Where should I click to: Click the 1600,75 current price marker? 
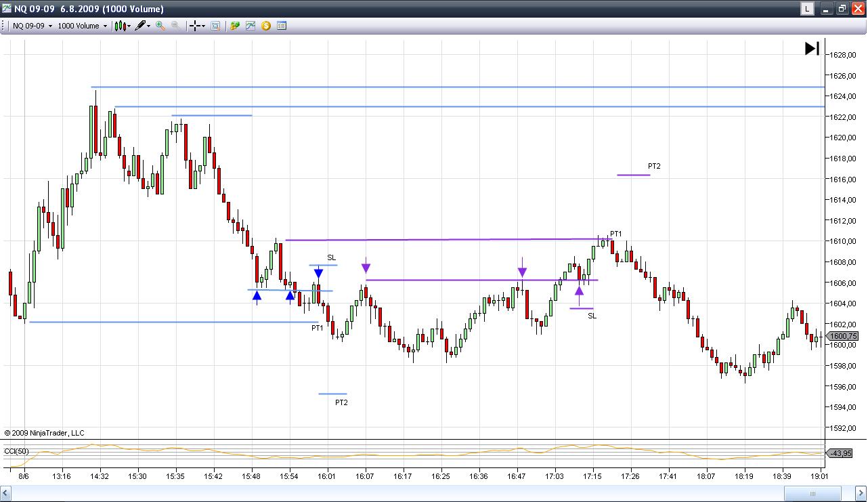click(843, 336)
